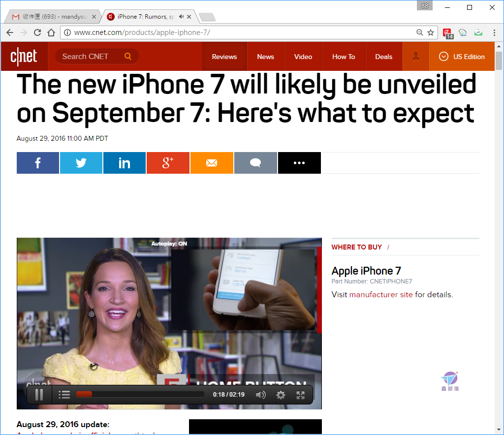Screen dimensions: 504x435
Task: Click Part Number: CNETIPHONE7 text
Action: 372,281
